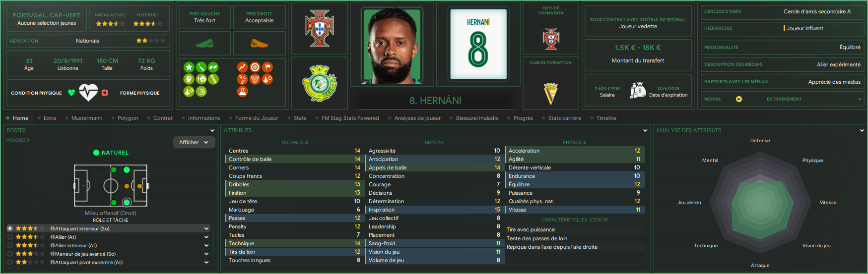
Task: Select the Ailier (At) role radio button
Action: pyautogui.click(x=10, y=237)
